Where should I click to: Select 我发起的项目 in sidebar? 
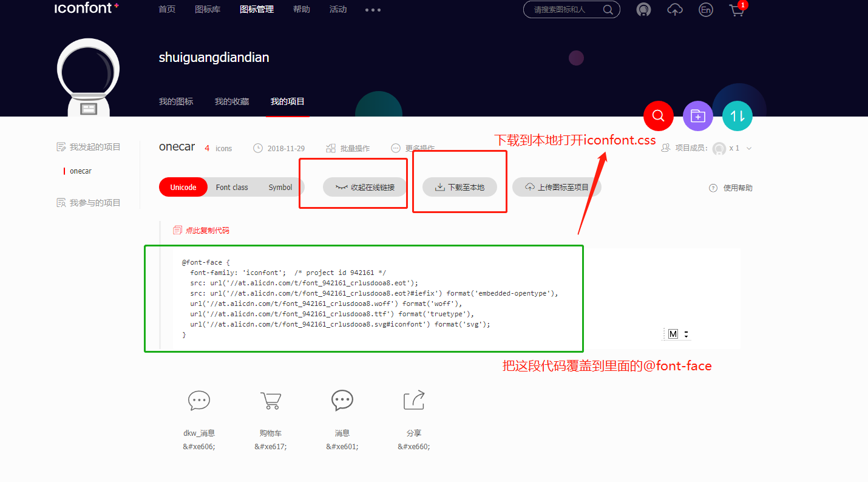(89, 147)
